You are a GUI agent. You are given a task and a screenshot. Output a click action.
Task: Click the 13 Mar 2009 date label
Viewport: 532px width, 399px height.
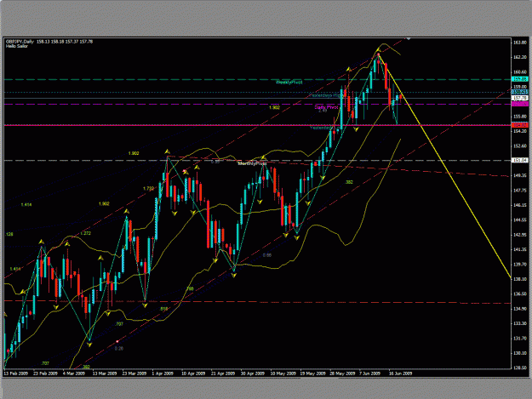105,373
